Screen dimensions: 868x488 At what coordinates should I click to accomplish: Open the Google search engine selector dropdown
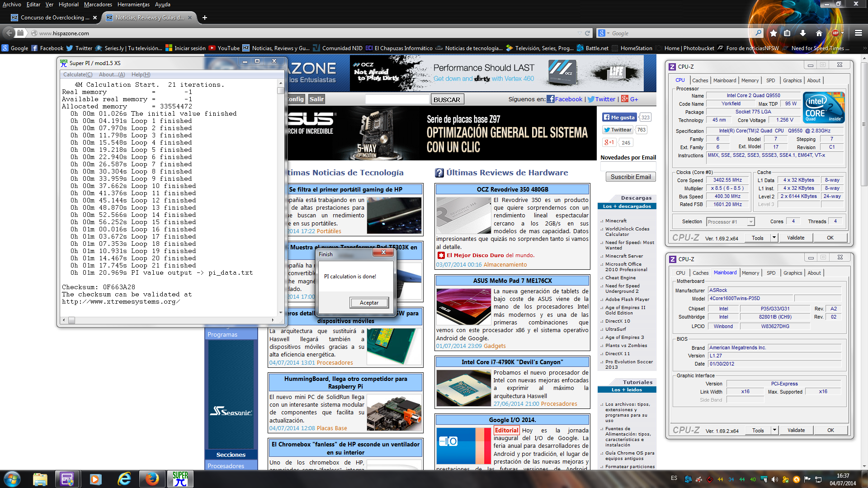(x=604, y=33)
